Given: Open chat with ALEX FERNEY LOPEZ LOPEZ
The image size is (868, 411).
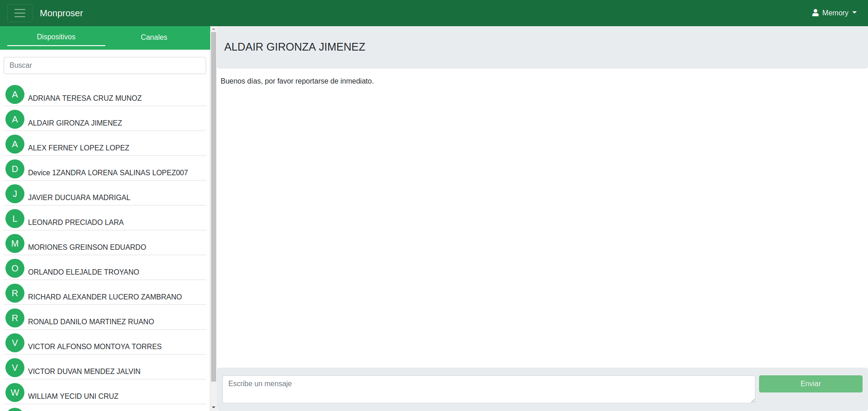Looking at the screenshot, I should point(79,148).
